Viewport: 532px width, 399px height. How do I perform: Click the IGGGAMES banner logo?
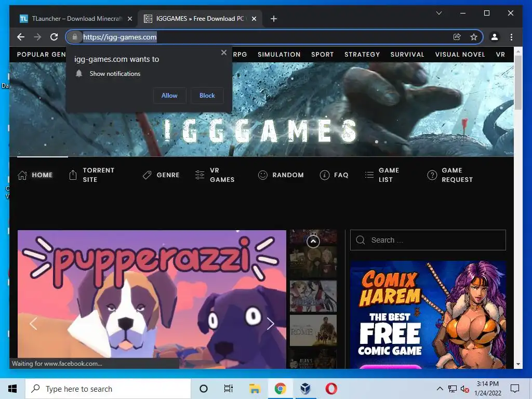[261, 130]
